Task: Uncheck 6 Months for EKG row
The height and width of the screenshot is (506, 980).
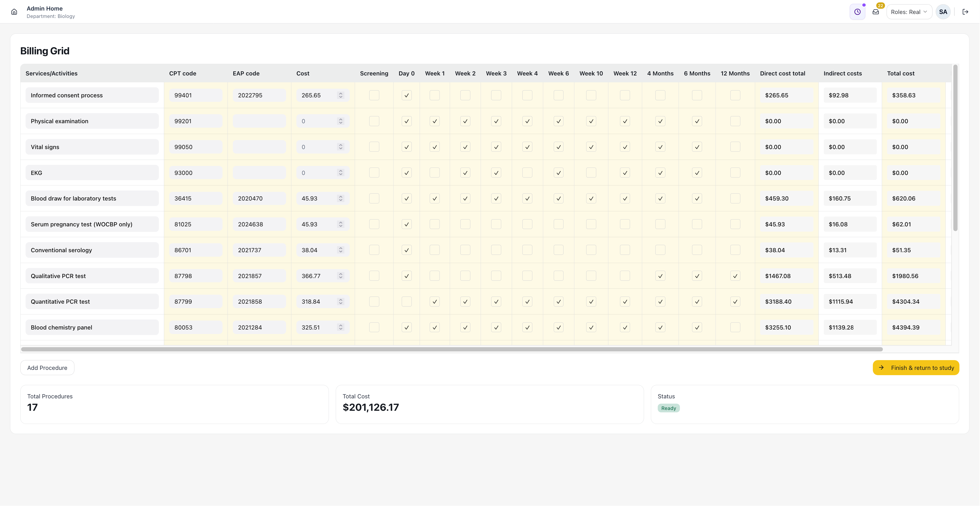Action: pyautogui.click(x=697, y=173)
